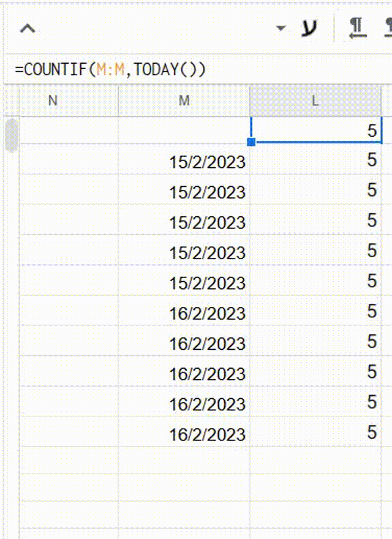
Task: Select the column M header
Action: coord(184,101)
